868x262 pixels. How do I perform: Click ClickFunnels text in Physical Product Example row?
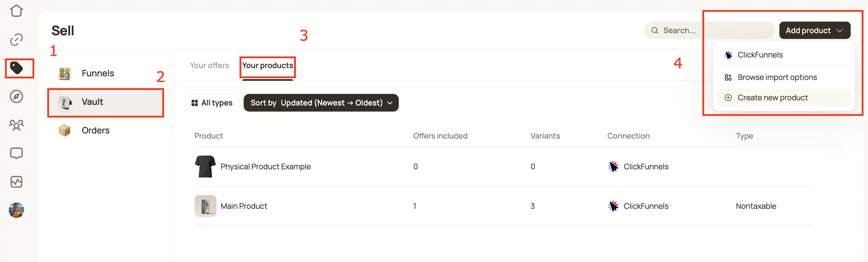[x=646, y=167]
